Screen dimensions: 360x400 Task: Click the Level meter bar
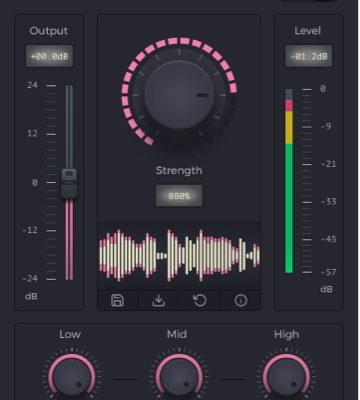tap(289, 181)
